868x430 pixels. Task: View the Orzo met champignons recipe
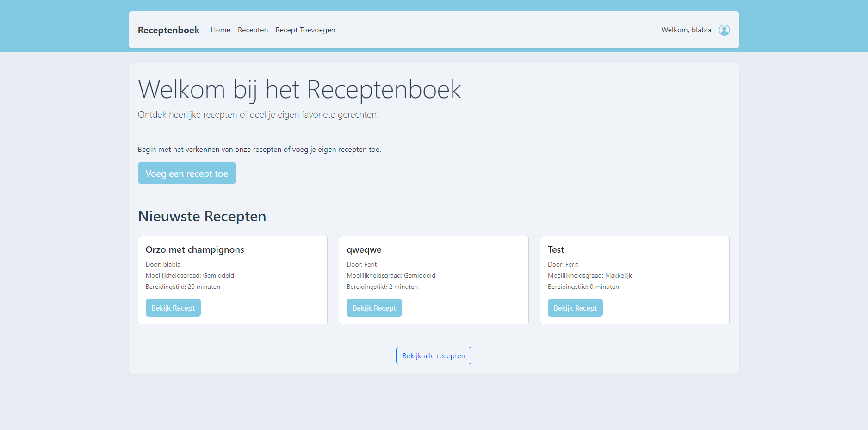click(173, 308)
